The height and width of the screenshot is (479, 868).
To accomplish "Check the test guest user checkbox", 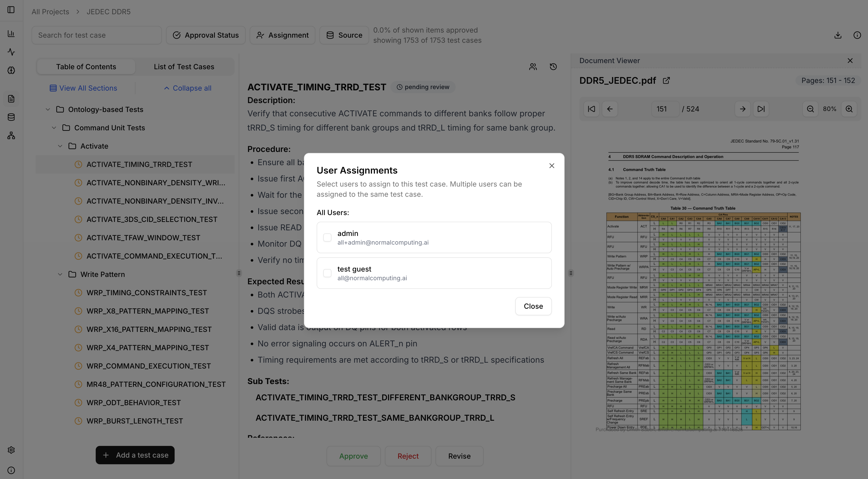I will tap(327, 273).
